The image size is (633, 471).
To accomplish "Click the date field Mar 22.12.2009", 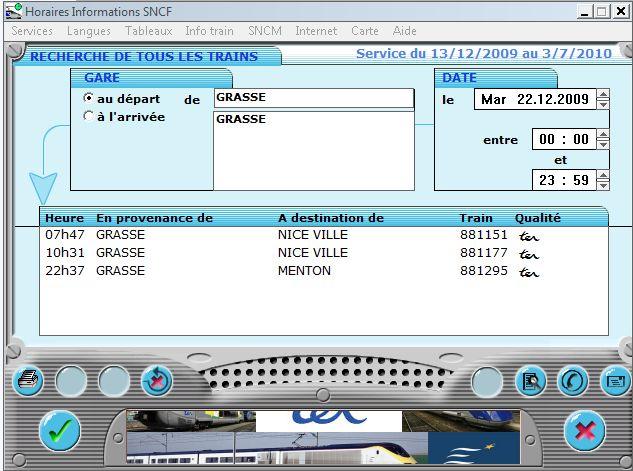I will click(x=535, y=99).
